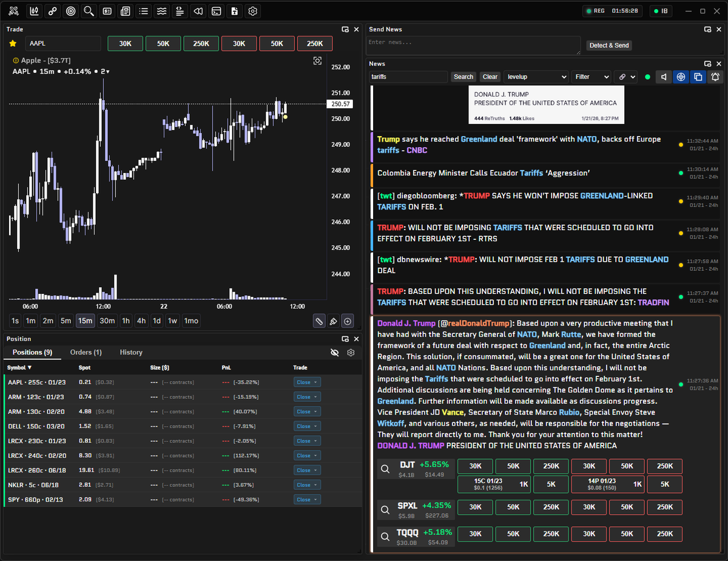Screen dimensions: 728x561
Task: Open the newspaper news icon in the toolbar
Action: click(126, 11)
